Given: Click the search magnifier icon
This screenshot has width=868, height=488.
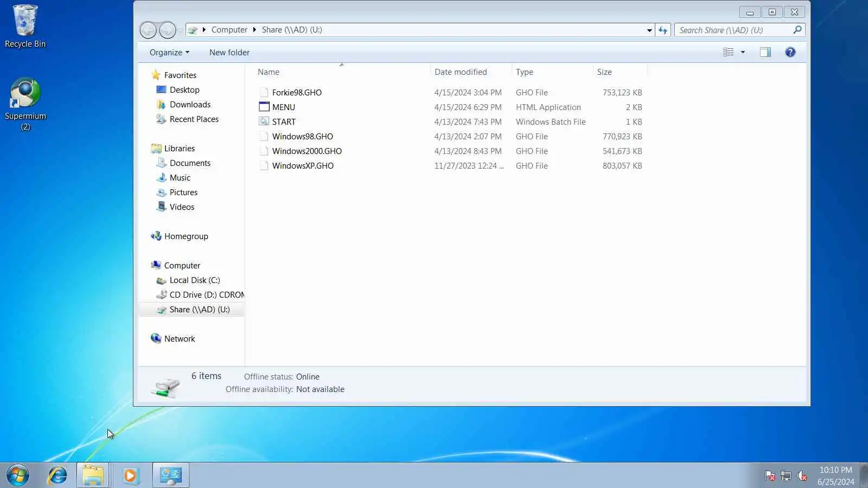Looking at the screenshot, I should [797, 30].
